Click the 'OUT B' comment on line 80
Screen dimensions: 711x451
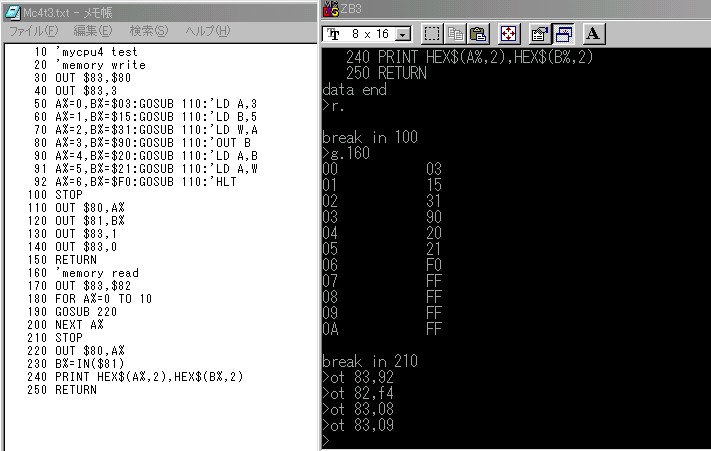(229, 143)
